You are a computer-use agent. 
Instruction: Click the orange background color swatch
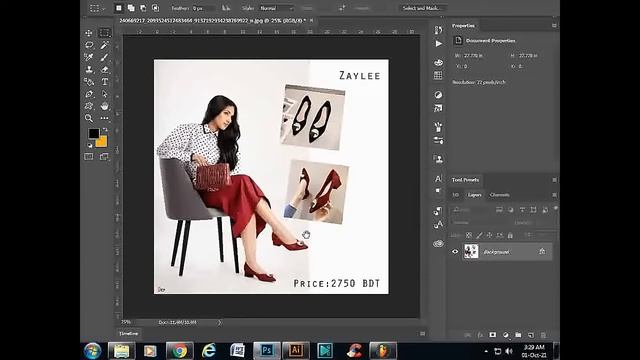102,142
